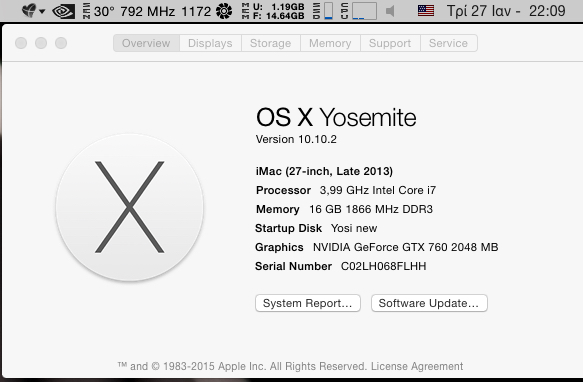583x382 pixels.
Task: Close the About This Mac window
Action: tap(21, 43)
